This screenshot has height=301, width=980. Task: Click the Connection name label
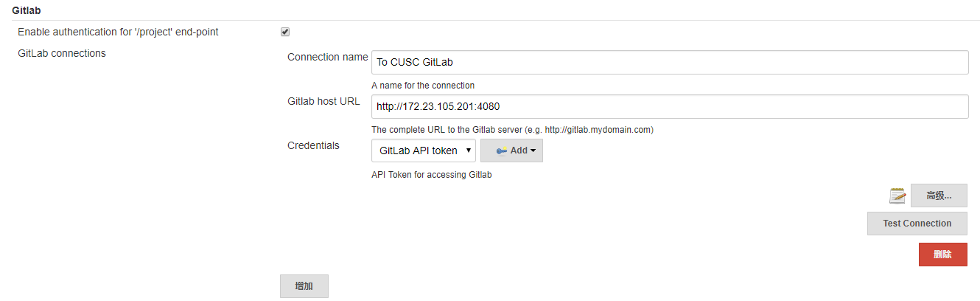[x=328, y=57]
